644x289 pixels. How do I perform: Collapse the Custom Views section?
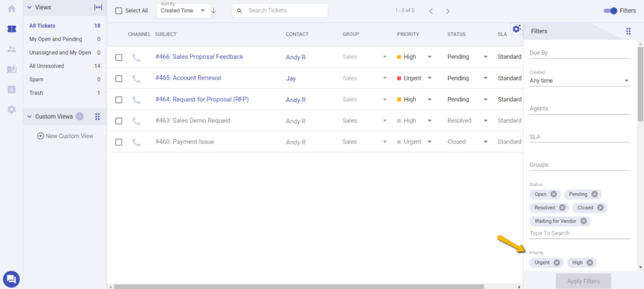29,116
